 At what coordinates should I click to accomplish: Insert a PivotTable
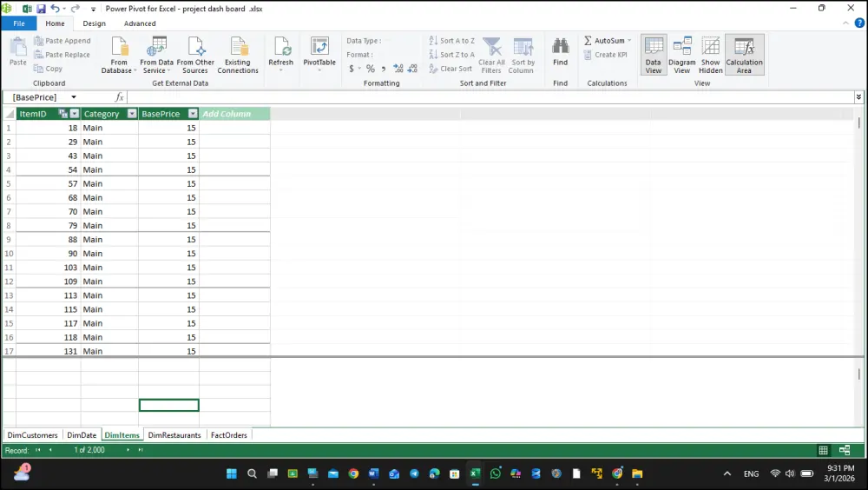tap(319, 53)
